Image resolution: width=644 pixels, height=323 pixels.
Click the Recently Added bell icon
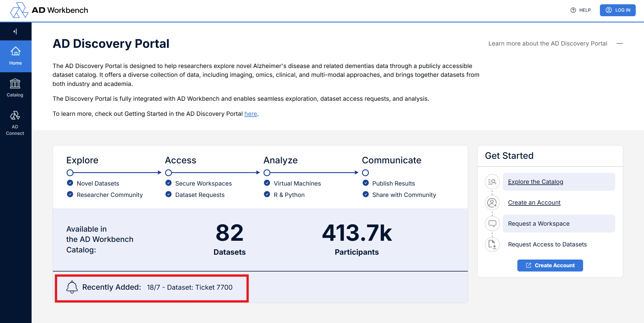coord(72,287)
